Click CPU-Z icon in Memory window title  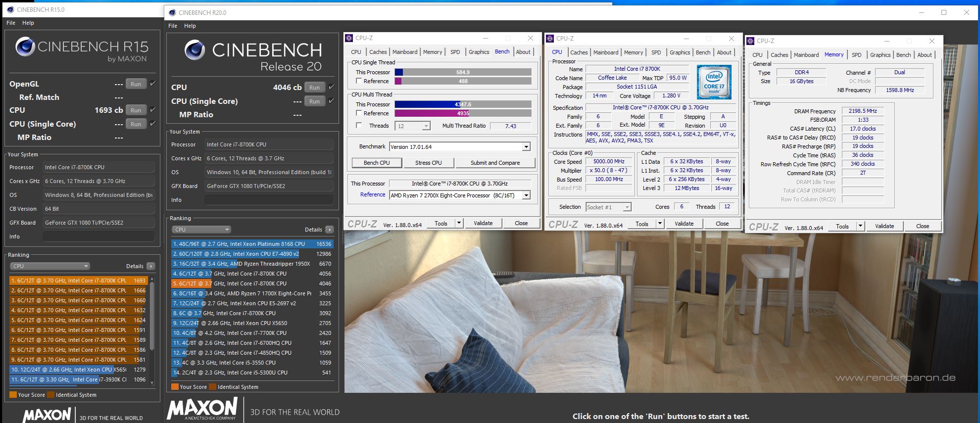pyautogui.click(x=750, y=41)
